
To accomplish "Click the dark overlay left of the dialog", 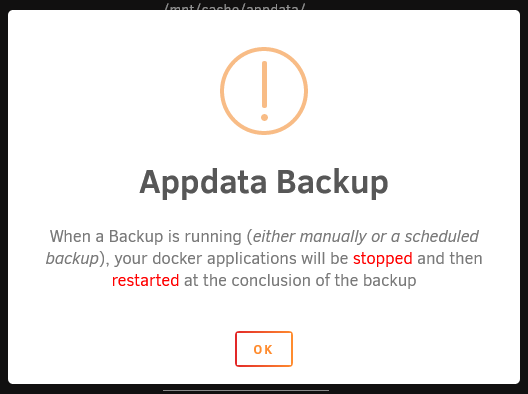I will pyautogui.click(x=4, y=197).
